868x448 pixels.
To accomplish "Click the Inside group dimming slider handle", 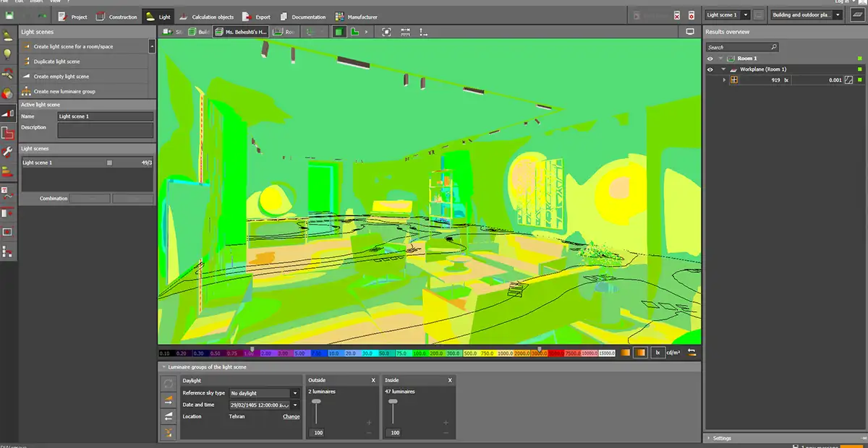I will 393,402.
